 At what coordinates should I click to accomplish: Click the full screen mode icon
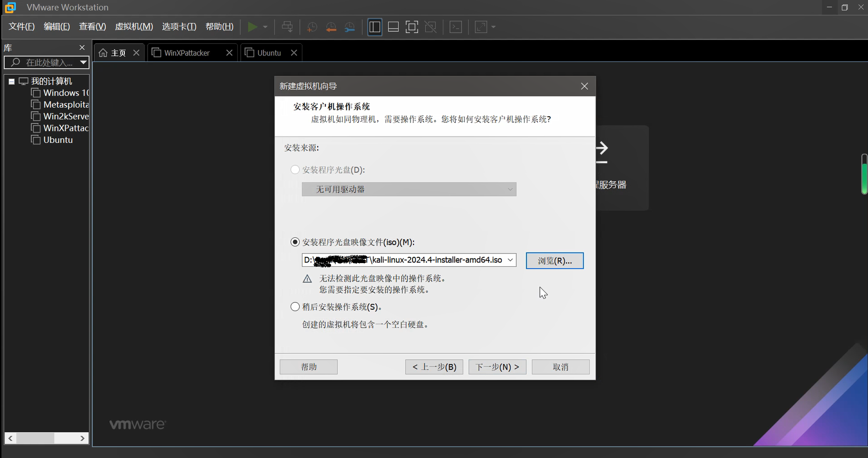(412, 27)
